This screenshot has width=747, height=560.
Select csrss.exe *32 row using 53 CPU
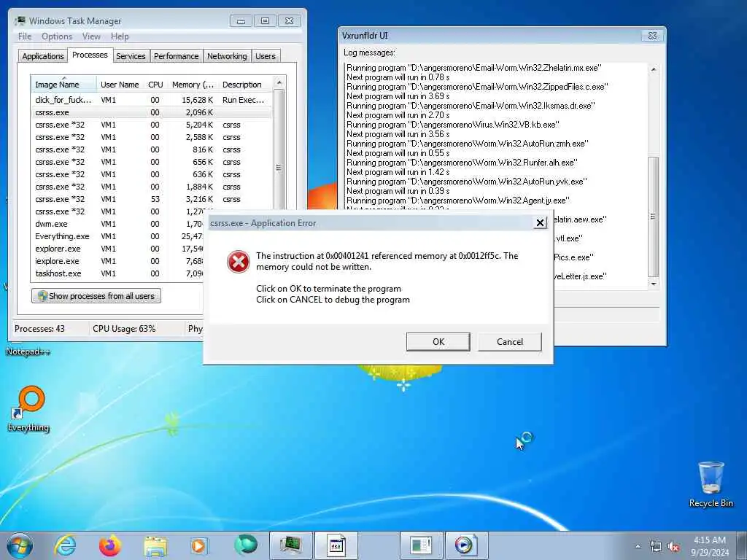(152, 199)
